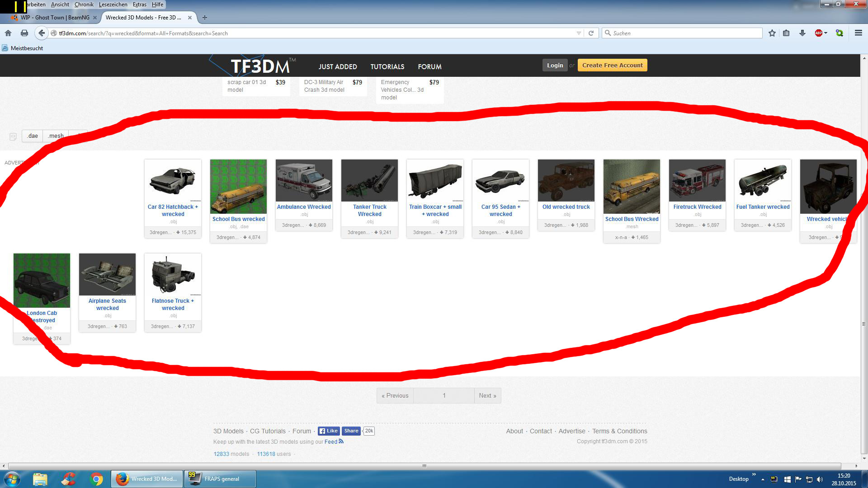Open Ambulance Wrecked model link
Screen dimensions: 868x488
click(x=304, y=207)
